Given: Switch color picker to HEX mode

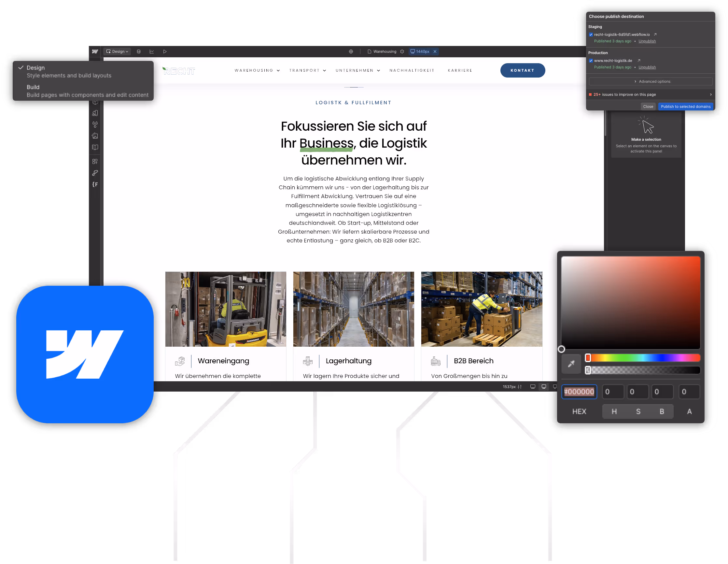Looking at the screenshot, I should [x=579, y=411].
